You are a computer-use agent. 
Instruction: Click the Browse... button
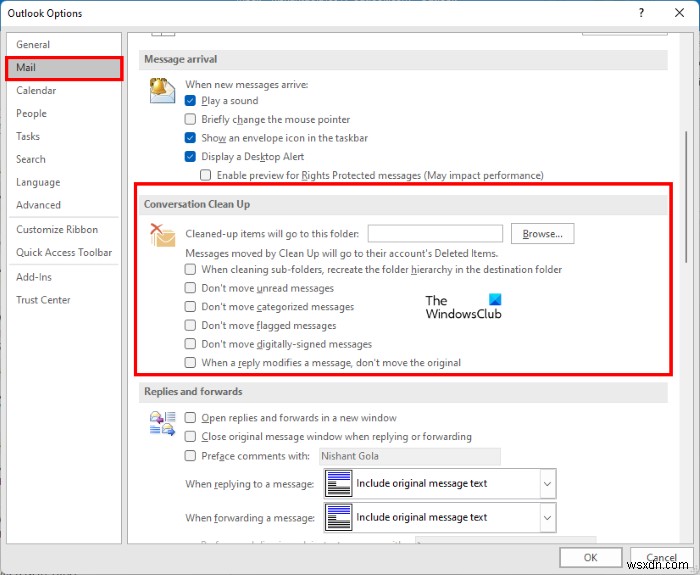click(542, 234)
